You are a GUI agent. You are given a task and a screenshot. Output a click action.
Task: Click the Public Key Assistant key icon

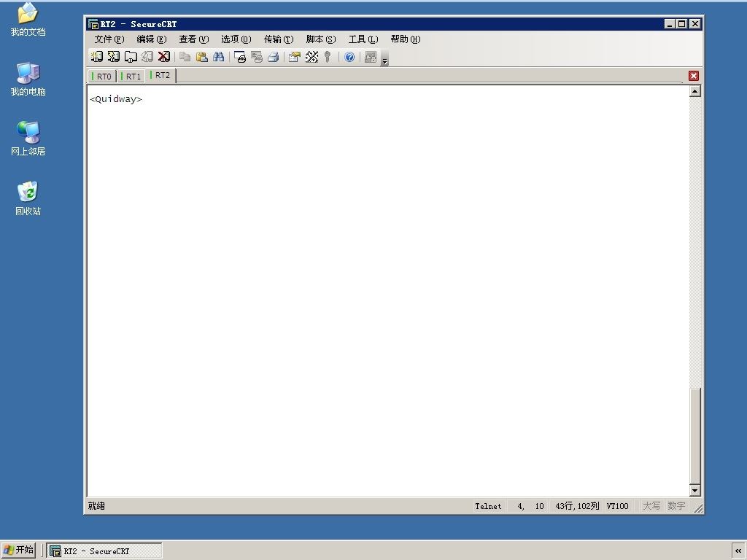click(328, 57)
